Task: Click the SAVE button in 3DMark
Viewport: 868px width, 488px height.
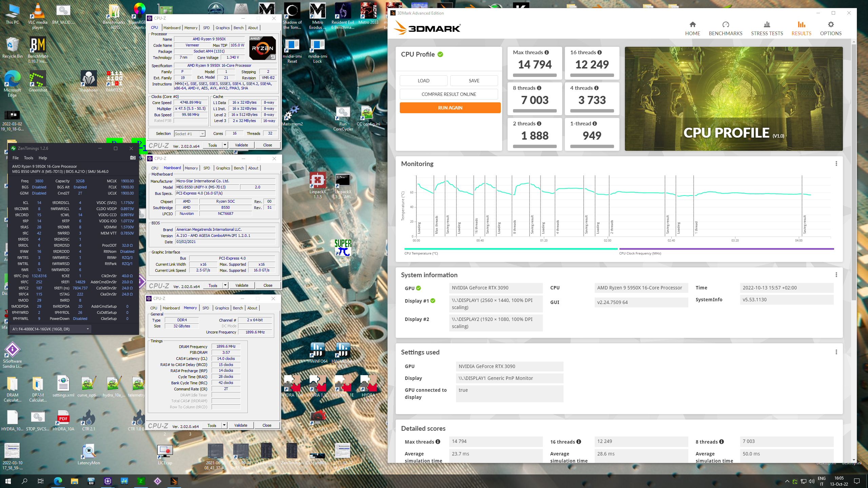Action: [x=474, y=81]
